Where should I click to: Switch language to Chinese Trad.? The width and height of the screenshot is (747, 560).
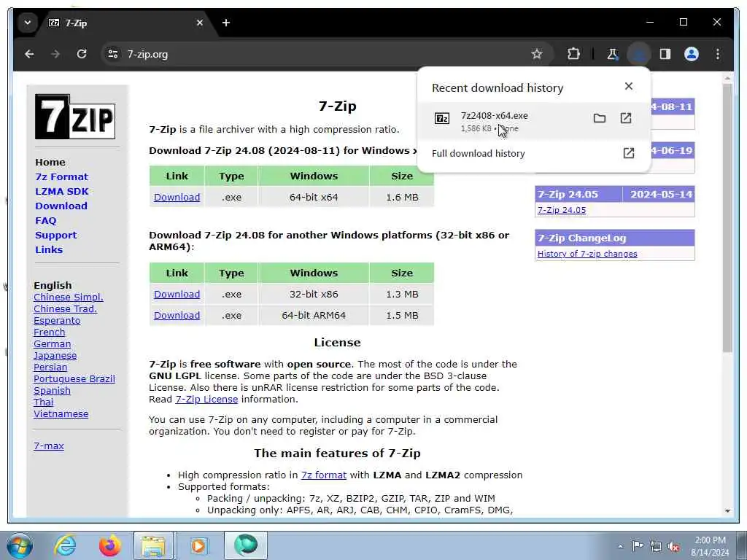(65, 309)
